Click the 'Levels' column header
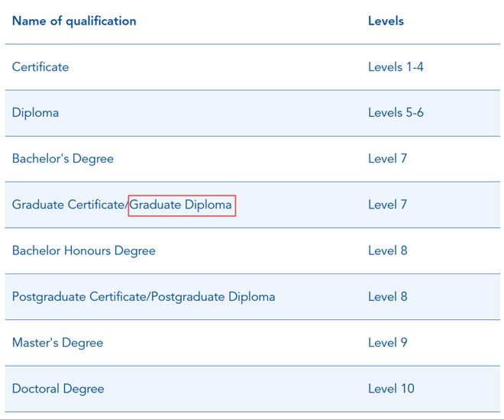Screen dimensions: 504x420 click(x=386, y=21)
